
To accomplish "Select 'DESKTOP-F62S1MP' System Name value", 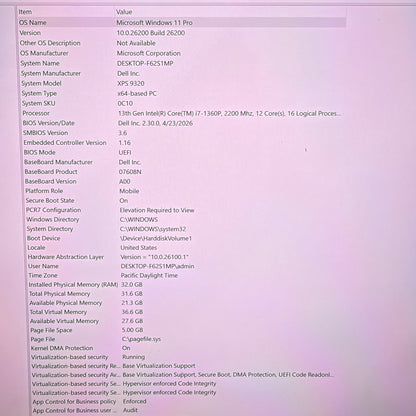I will click(x=145, y=63).
